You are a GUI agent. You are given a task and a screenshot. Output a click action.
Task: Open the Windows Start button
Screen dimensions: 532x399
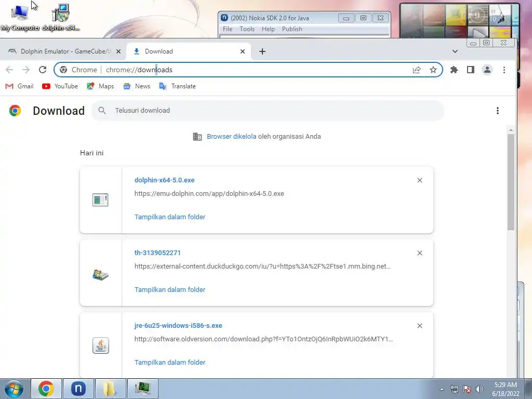click(x=14, y=389)
